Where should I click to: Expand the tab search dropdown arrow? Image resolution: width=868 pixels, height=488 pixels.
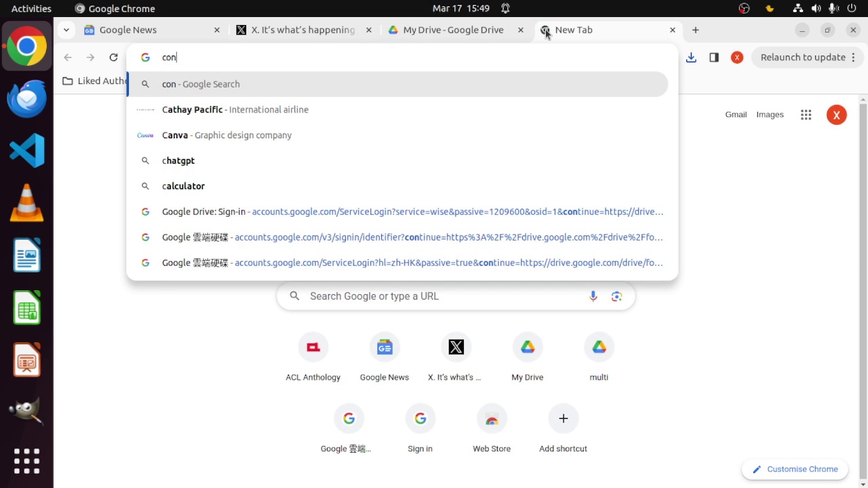pyautogui.click(x=66, y=30)
